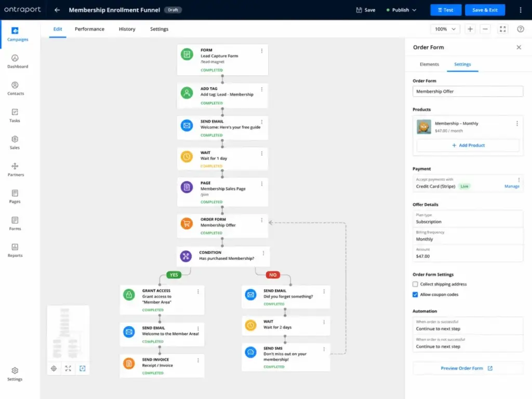Open Payment section options menu
This screenshot has width=532, height=399.
click(519, 180)
